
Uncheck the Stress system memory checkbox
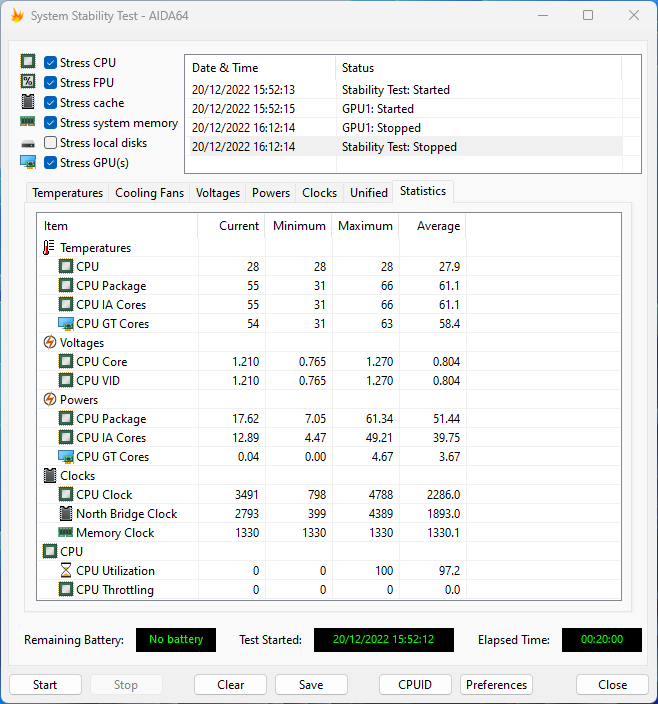tap(50, 123)
